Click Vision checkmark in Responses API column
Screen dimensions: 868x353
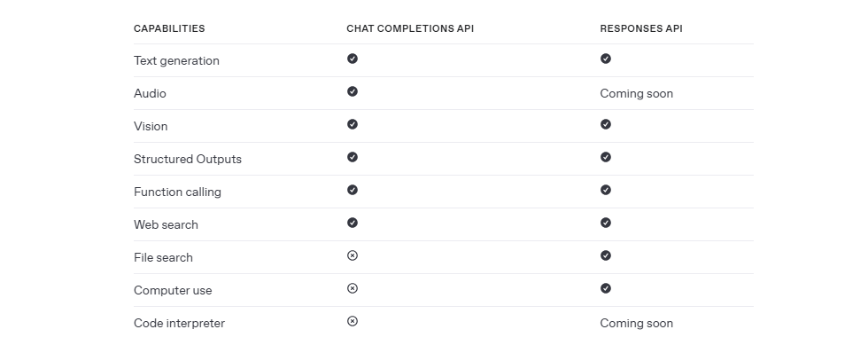coord(606,124)
